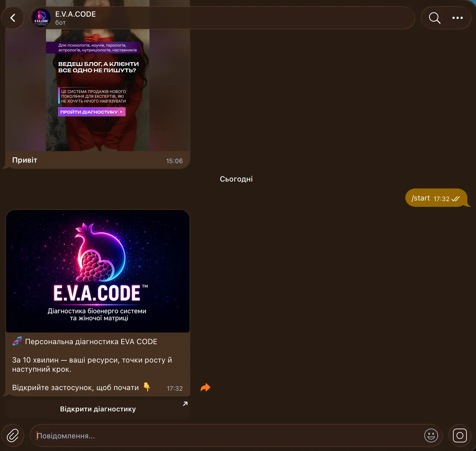476x451 pixels.
Task: Click the Привіт message text
Action: 25,160
